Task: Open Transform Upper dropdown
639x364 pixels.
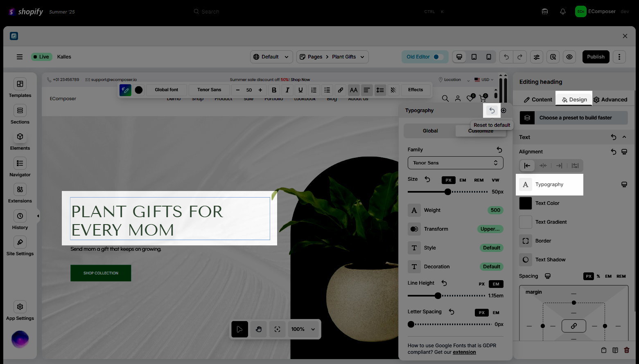Action: click(490, 229)
